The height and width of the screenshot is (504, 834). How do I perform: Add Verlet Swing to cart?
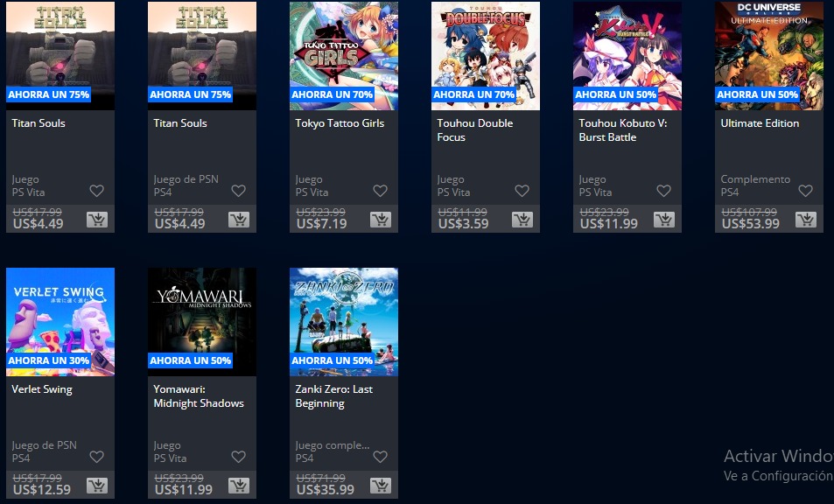tap(97, 486)
